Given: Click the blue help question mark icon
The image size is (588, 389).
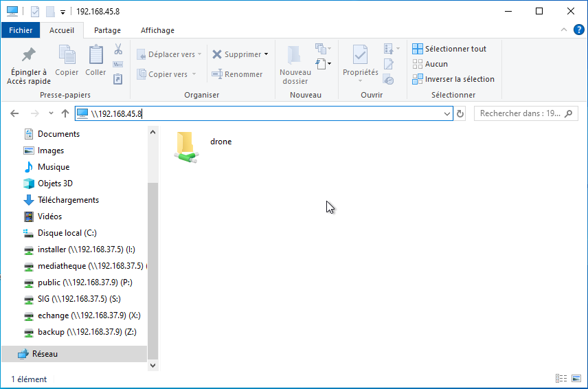Looking at the screenshot, I should pos(579,30).
